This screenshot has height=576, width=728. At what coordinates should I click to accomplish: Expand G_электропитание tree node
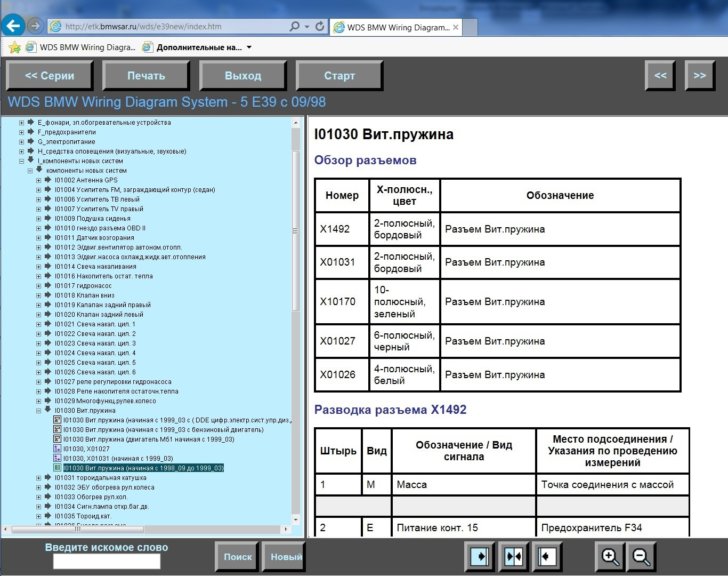[21, 142]
